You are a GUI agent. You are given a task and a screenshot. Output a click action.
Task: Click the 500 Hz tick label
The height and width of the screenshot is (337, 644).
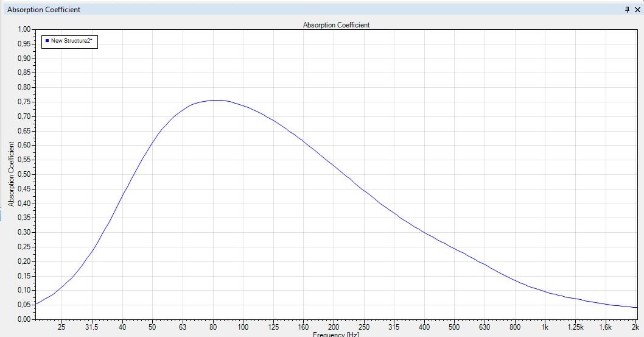point(455,327)
